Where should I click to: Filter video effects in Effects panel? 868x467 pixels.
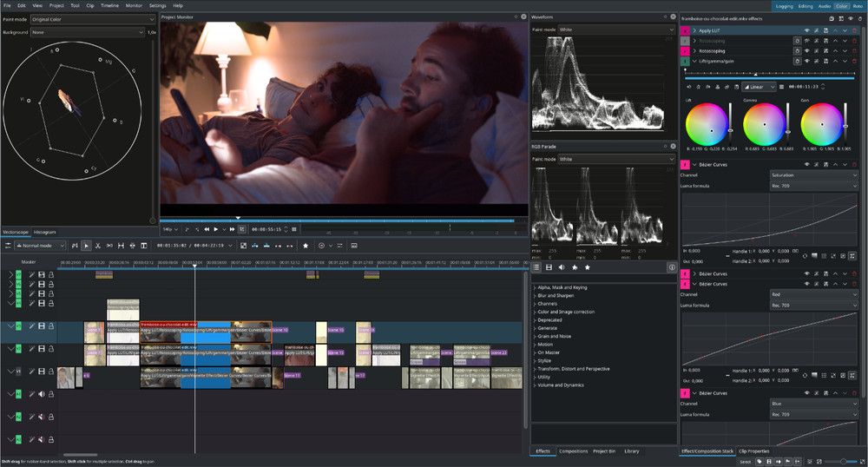(x=549, y=267)
